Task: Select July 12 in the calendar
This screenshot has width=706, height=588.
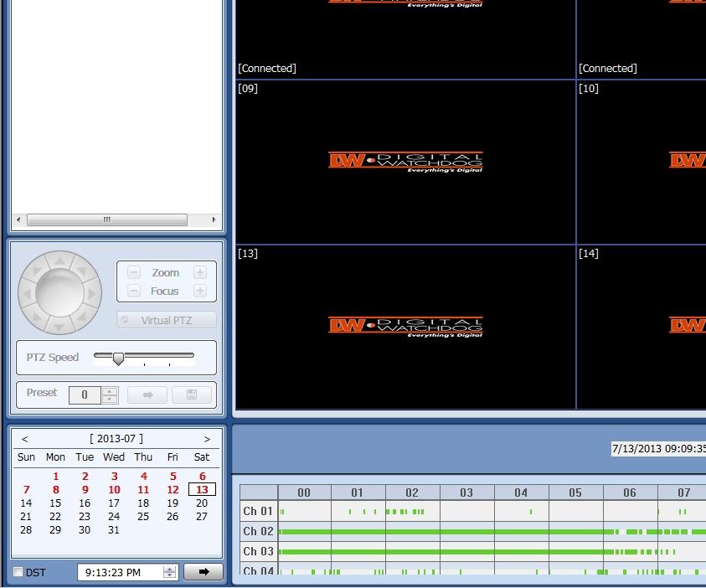Action: (x=173, y=490)
